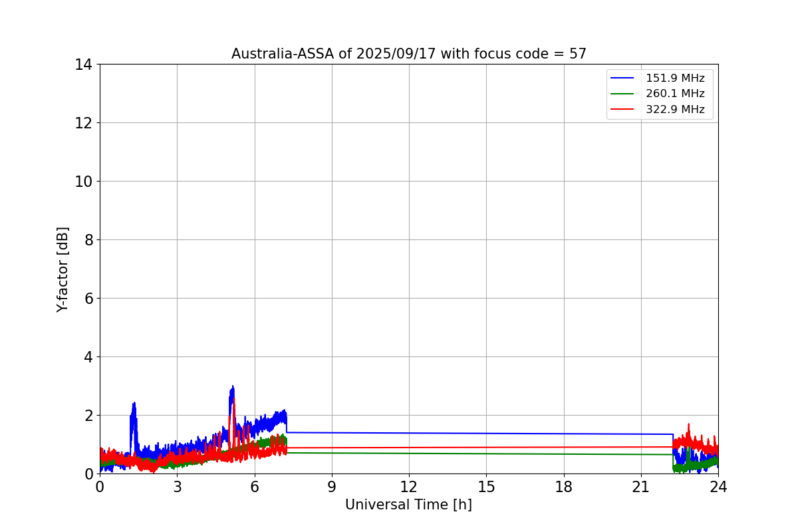Click the Universal Time [h] axis label
The width and height of the screenshot is (798, 532).
(408, 505)
